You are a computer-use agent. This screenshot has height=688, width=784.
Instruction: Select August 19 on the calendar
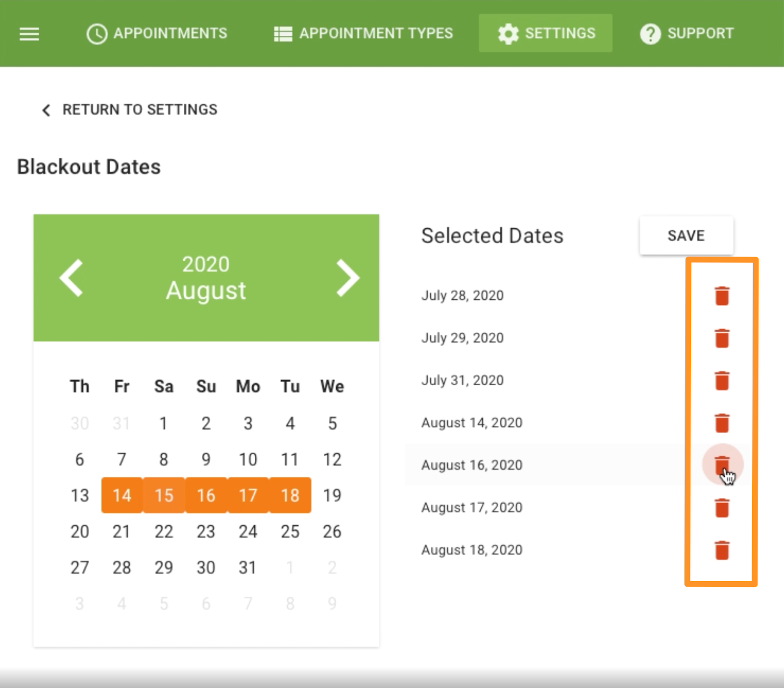[332, 495]
